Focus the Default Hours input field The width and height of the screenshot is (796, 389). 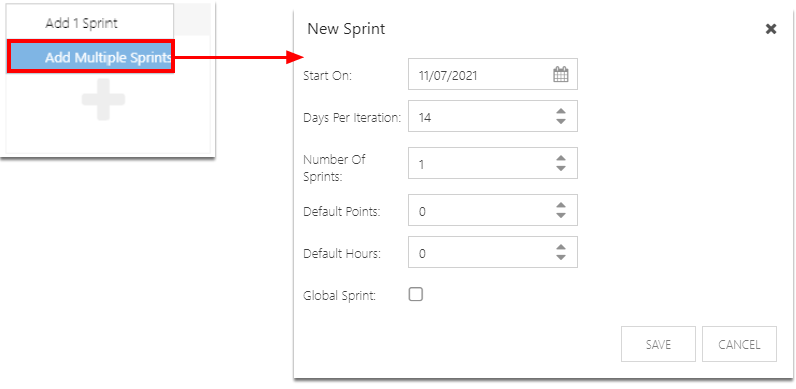[x=492, y=252]
